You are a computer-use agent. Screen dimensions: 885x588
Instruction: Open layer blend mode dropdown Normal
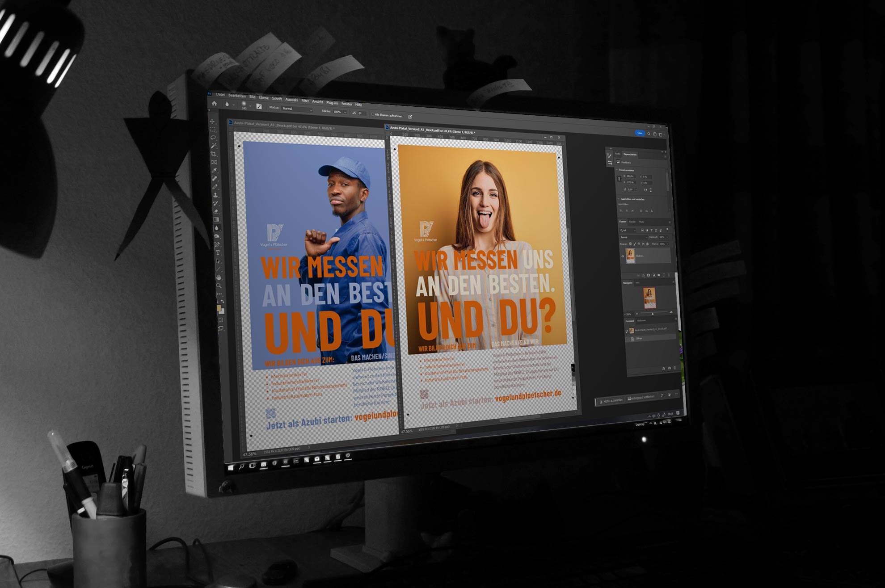pyautogui.click(x=633, y=237)
